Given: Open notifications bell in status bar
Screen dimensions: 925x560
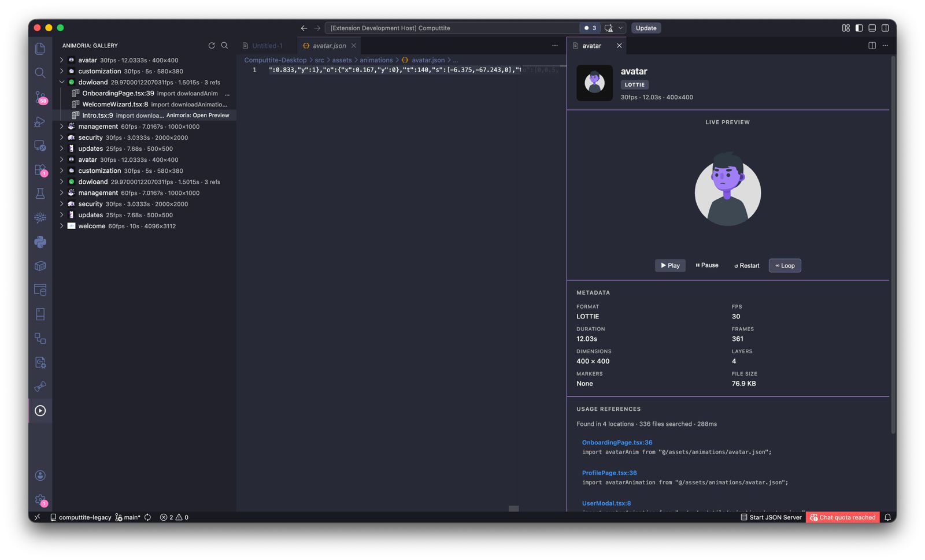Looking at the screenshot, I should click(x=887, y=517).
